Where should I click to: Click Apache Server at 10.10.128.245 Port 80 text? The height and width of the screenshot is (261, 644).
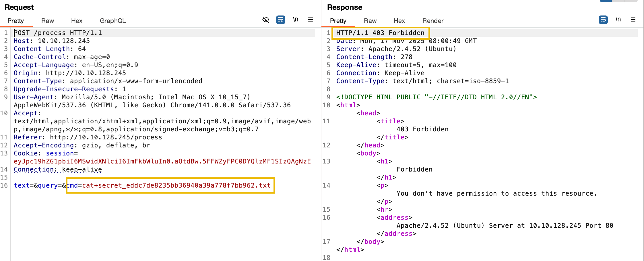[505, 225]
